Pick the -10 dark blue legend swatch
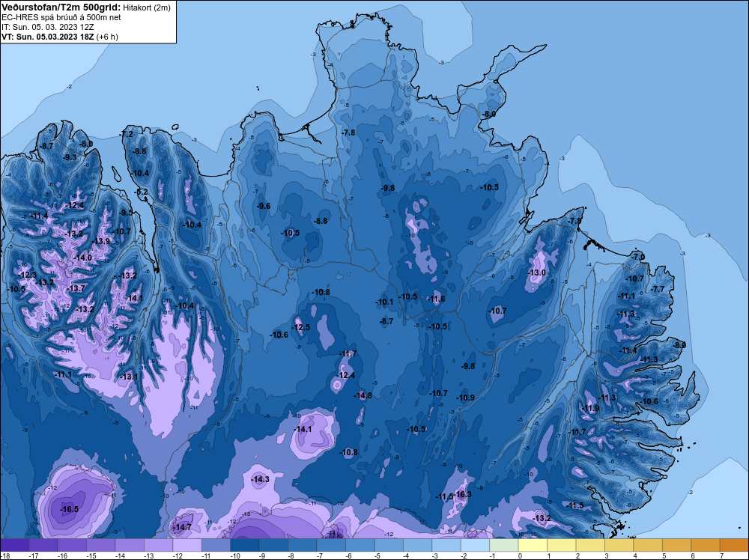Screen dimensions: 749x560 [245, 545]
